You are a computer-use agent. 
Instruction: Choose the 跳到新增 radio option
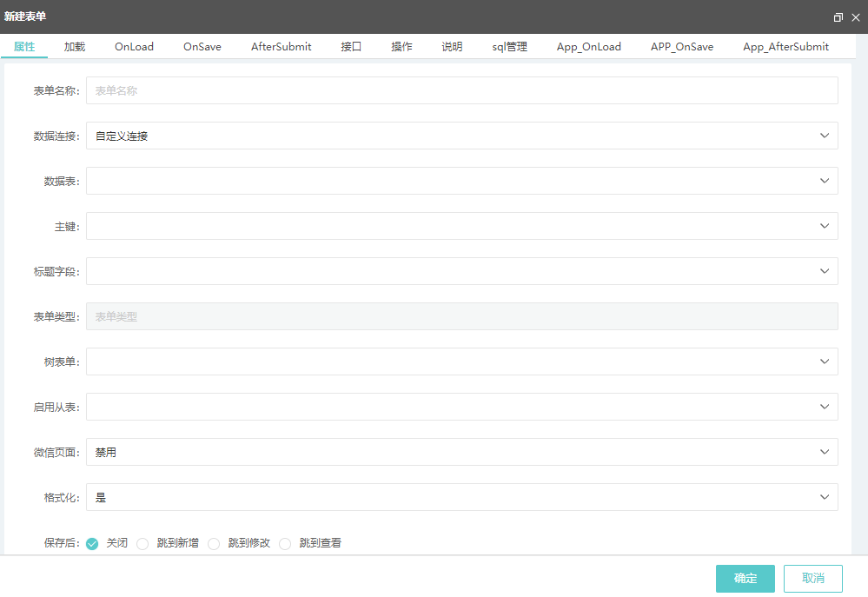click(x=142, y=543)
